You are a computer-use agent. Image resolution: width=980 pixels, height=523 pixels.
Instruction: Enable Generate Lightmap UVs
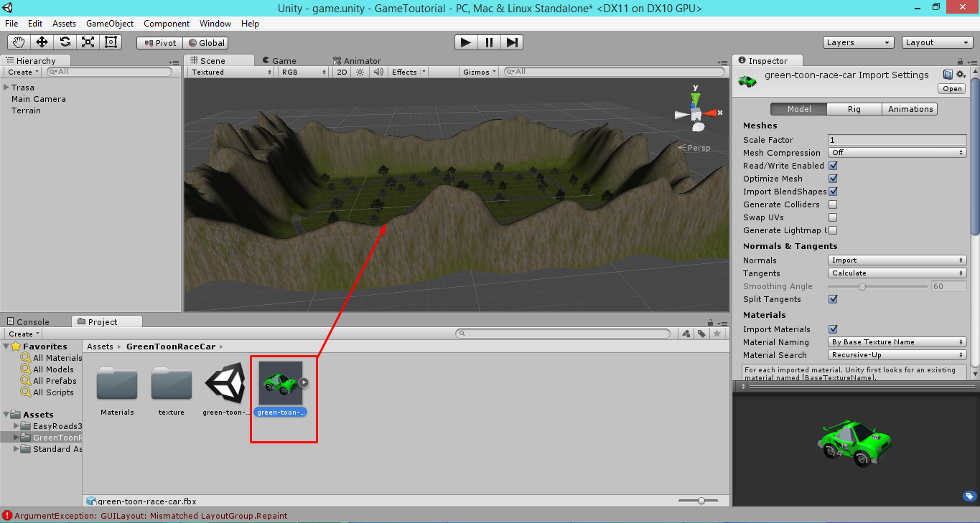tap(833, 230)
